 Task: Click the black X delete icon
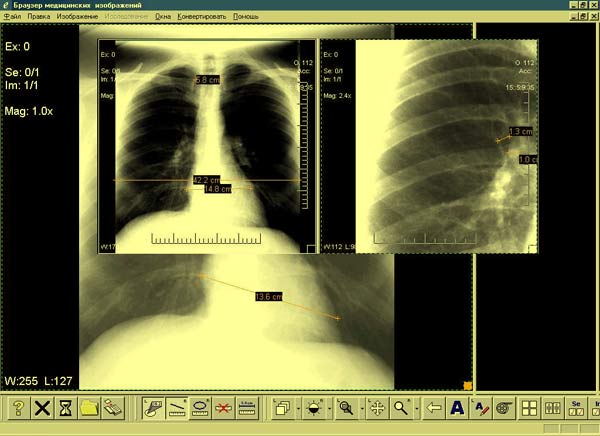pos(42,408)
